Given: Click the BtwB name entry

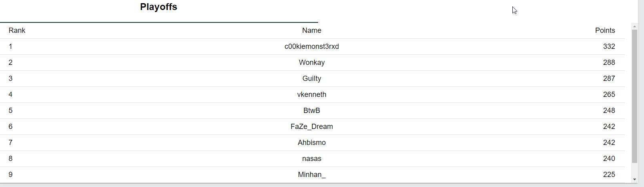Looking at the screenshot, I should coord(312,111).
